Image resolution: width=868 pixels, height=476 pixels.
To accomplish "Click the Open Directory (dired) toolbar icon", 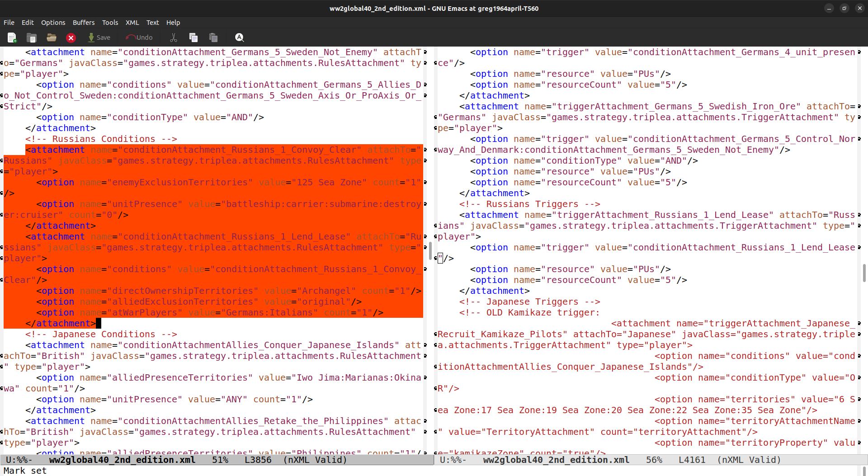I will [x=32, y=38].
